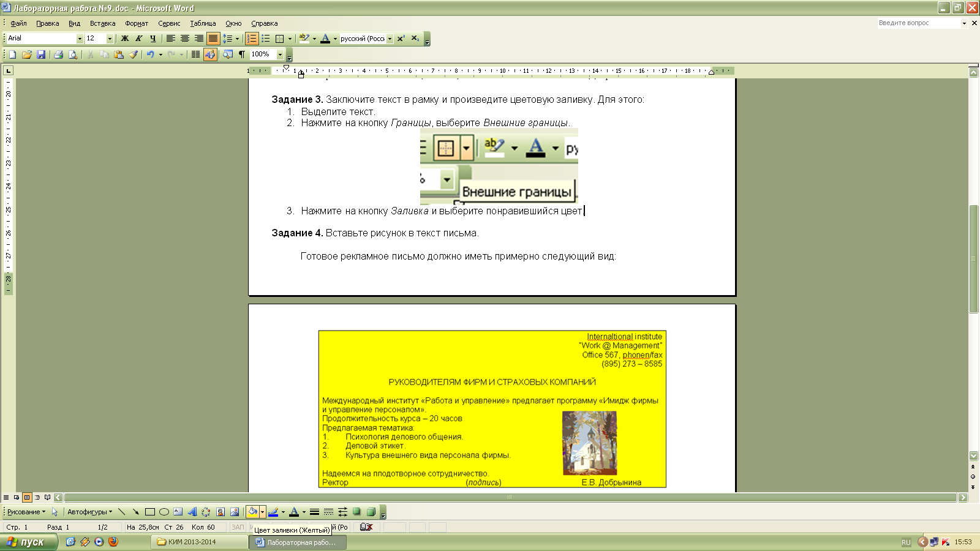
Task: Open the Автофигуры menu
Action: (90, 512)
